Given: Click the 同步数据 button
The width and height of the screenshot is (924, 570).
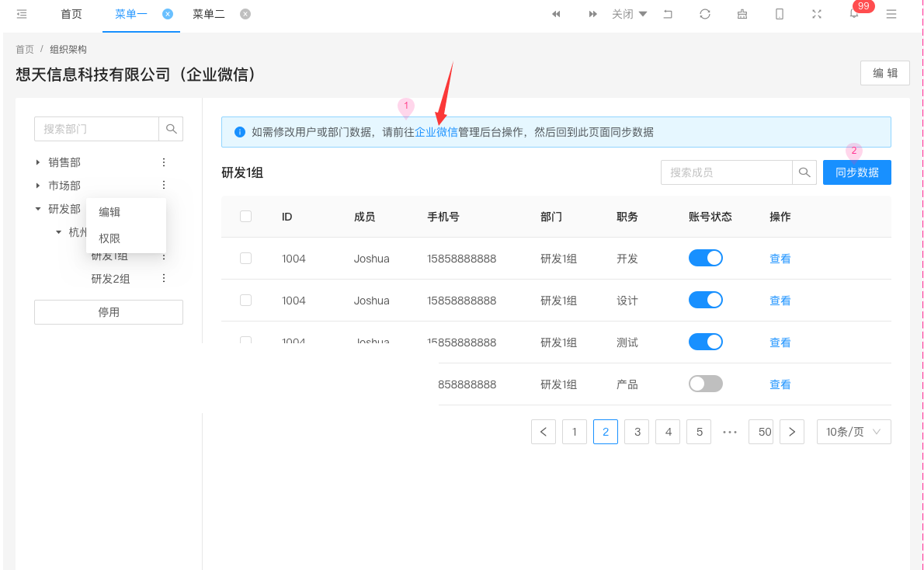Looking at the screenshot, I should point(856,172).
